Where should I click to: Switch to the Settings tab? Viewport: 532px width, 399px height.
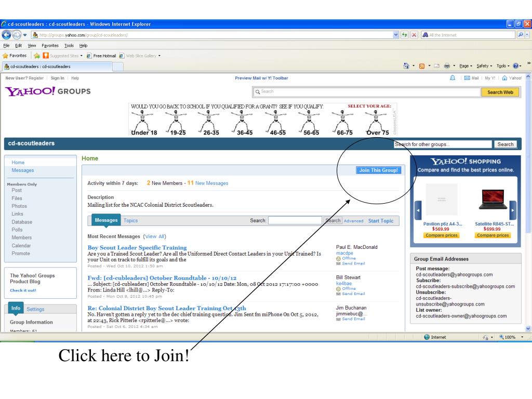35,309
